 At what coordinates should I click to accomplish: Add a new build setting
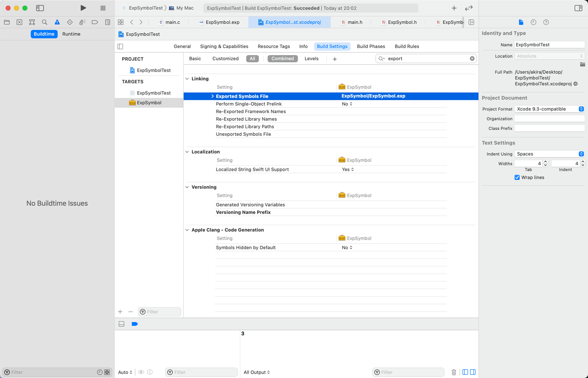[335, 59]
